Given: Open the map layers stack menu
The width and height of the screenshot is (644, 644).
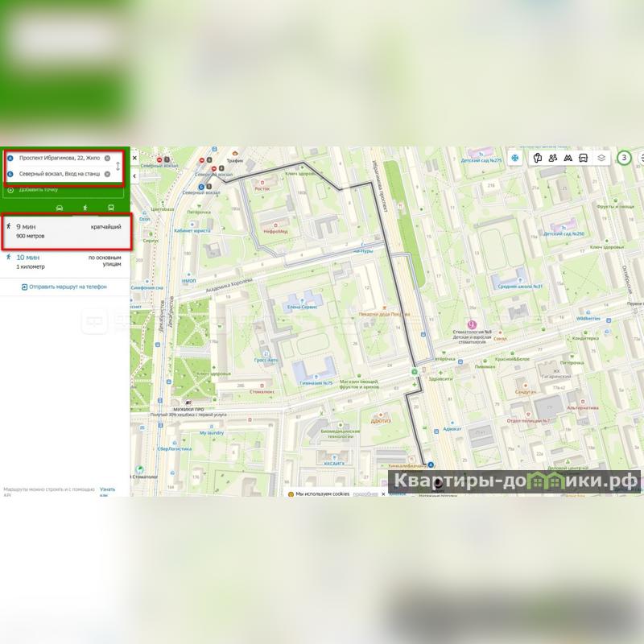Looking at the screenshot, I should coord(601,158).
